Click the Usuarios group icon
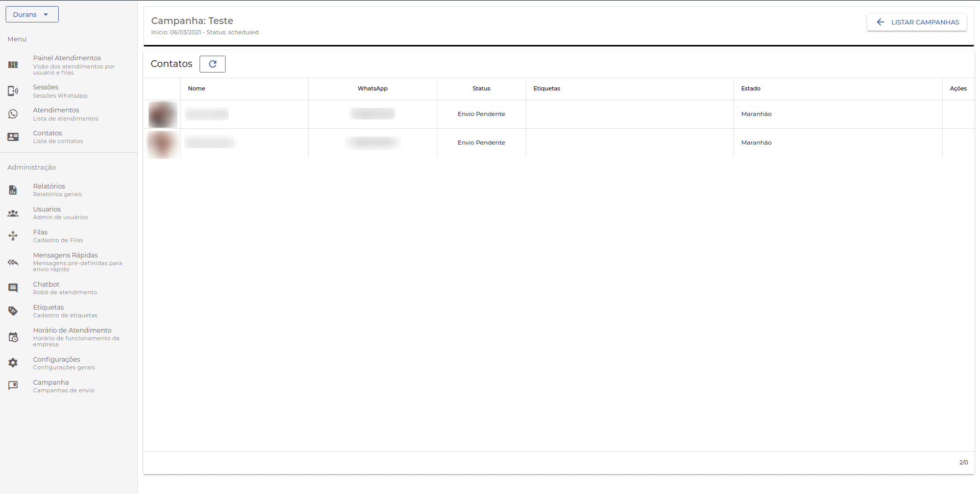The width and height of the screenshot is (980, 494). [x=13, y=213]
